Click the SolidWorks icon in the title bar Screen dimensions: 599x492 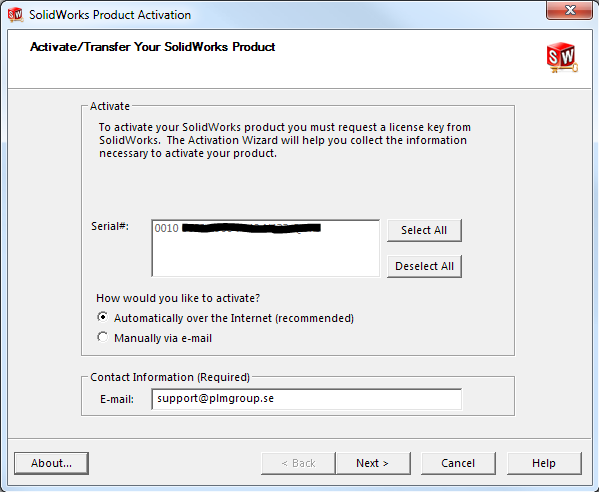(15, 14)
